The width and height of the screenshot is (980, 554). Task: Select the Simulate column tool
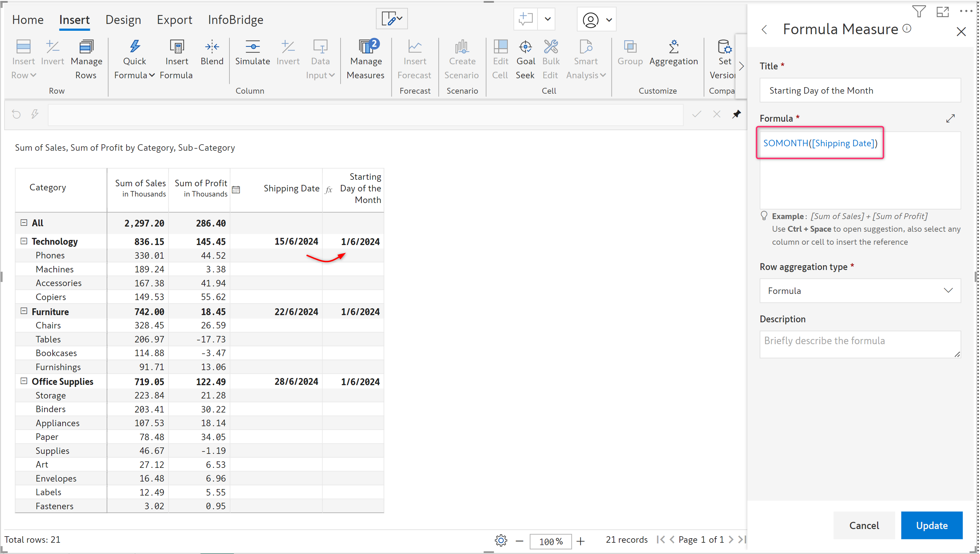pos(252,47)
